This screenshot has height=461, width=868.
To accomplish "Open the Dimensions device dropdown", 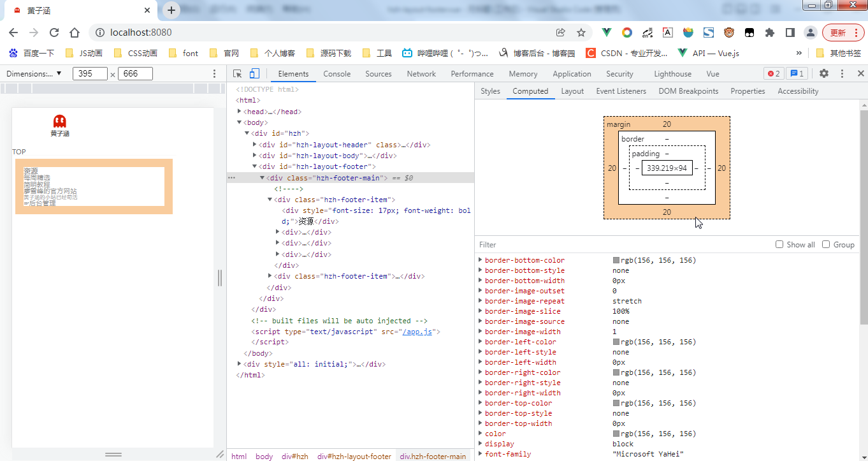I will (34, 74).
